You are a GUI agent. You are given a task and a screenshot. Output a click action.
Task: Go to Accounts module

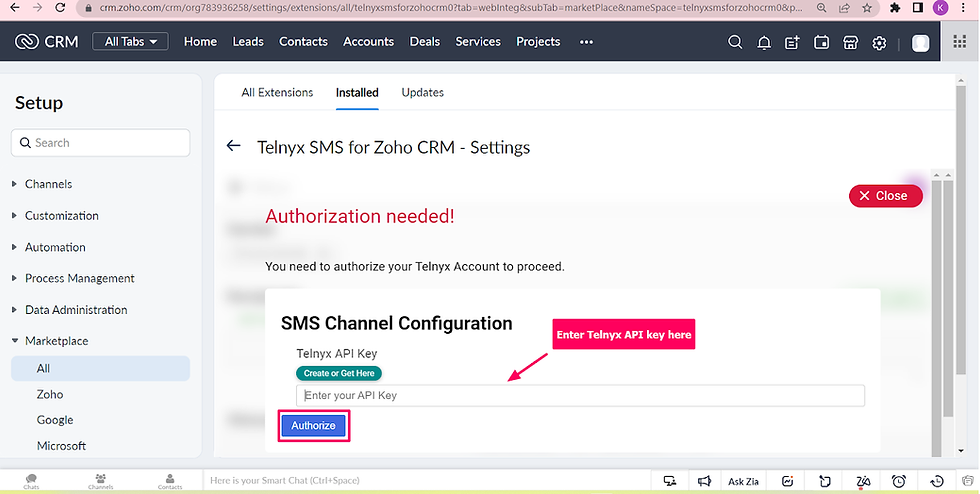pyautogui.click(x=368, y=41)
